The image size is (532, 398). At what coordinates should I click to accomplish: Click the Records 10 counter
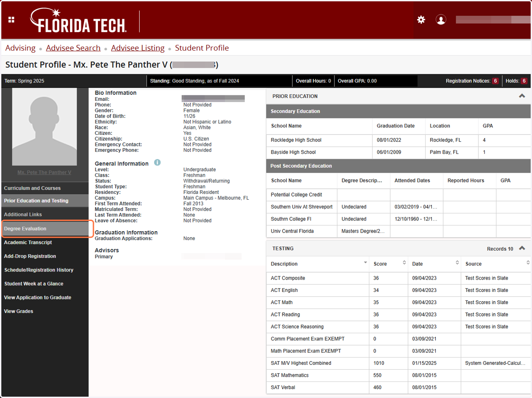click(500, 249)
